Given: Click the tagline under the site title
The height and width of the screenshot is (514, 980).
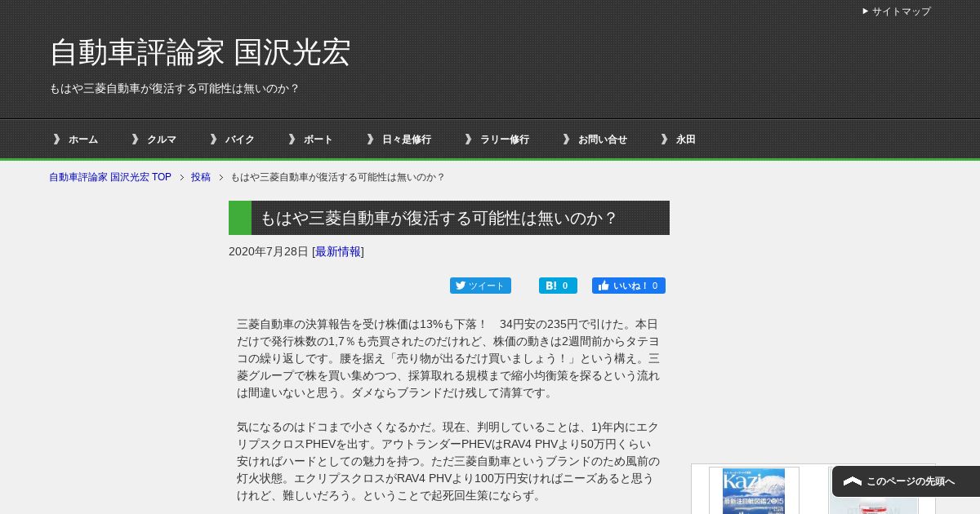Looking at the screenshot, I should [175, 88].
